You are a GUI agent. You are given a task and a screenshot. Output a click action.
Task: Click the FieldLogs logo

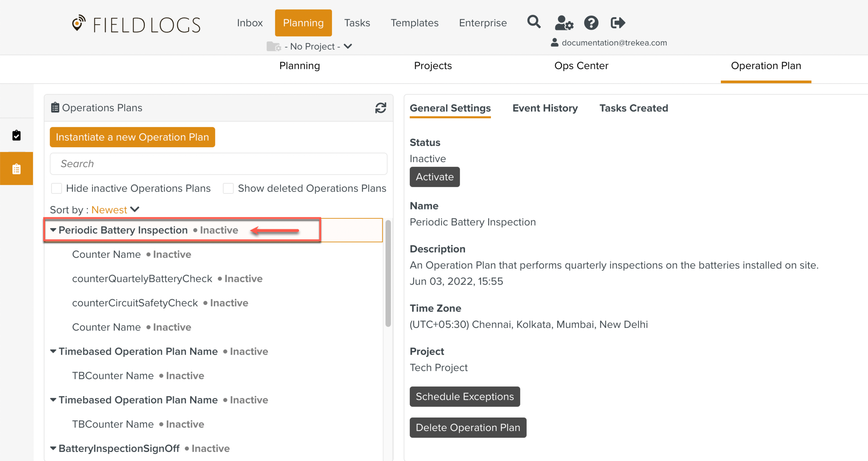click(x=136, y=24)
